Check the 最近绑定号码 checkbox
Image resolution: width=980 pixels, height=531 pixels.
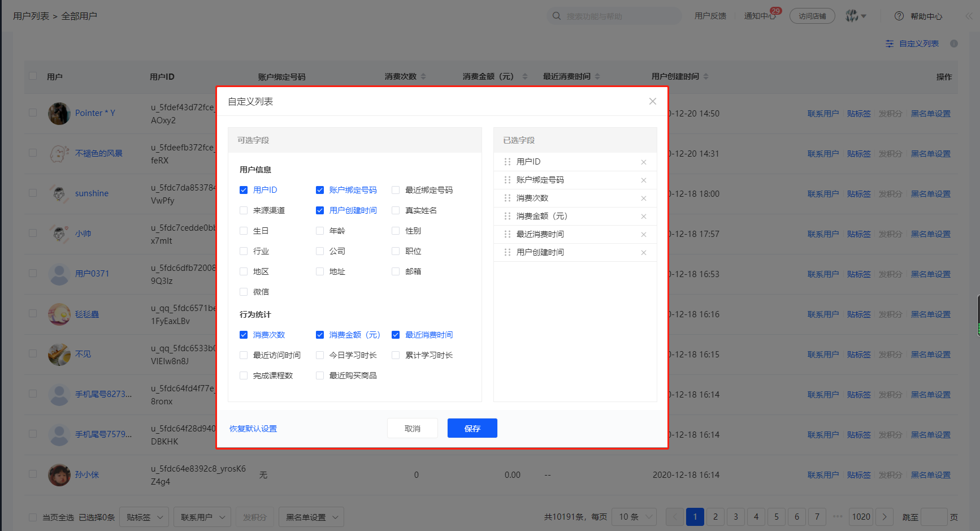tap(396, 190)
